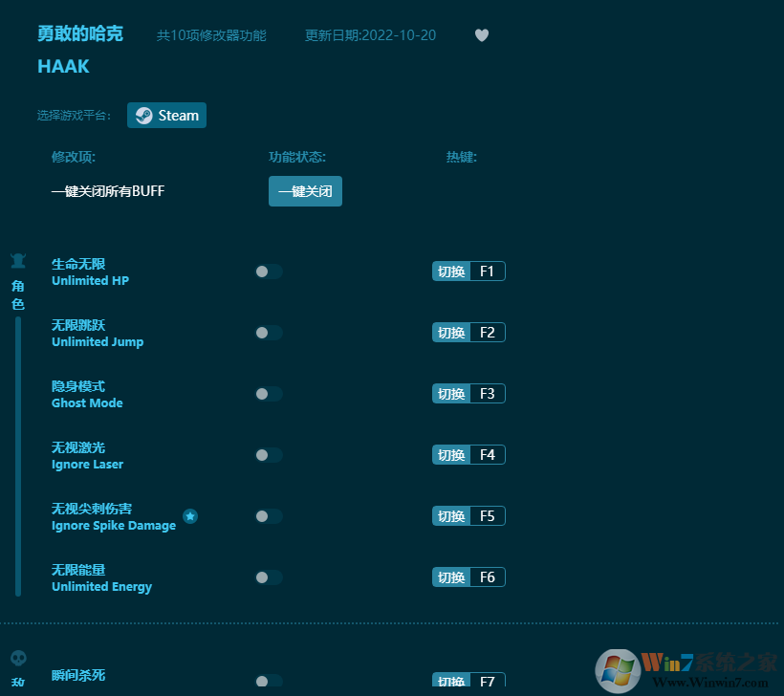Click the star badge next to Ignore Spike Damage
784x696 pixels.
[x=190, y=516]
